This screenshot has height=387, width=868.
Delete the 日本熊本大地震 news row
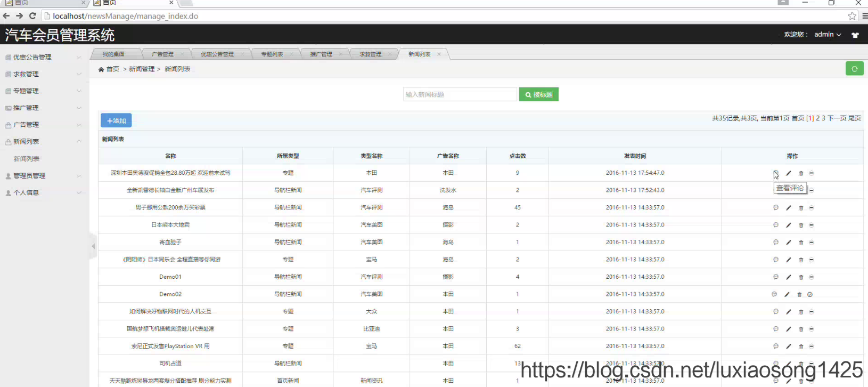click(801, 225)
